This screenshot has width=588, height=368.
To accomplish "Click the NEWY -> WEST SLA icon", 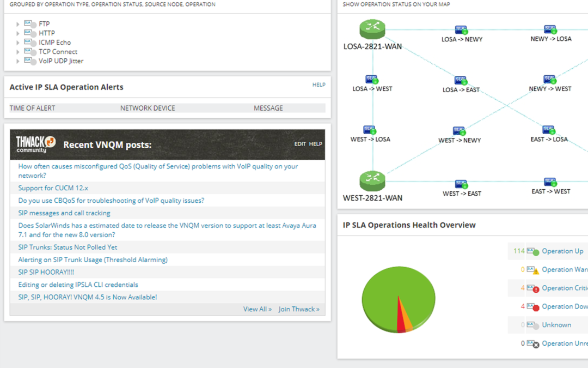I will [550, 80].
